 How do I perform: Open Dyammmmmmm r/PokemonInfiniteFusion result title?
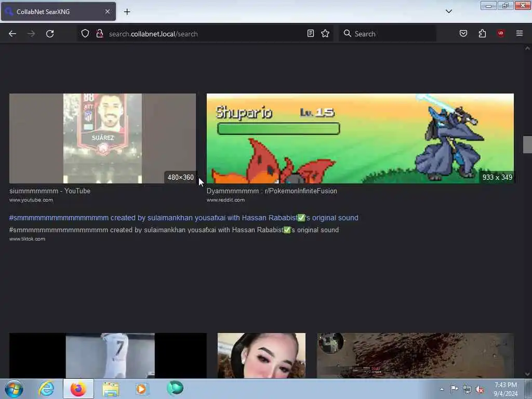click(x=272, y=191)
